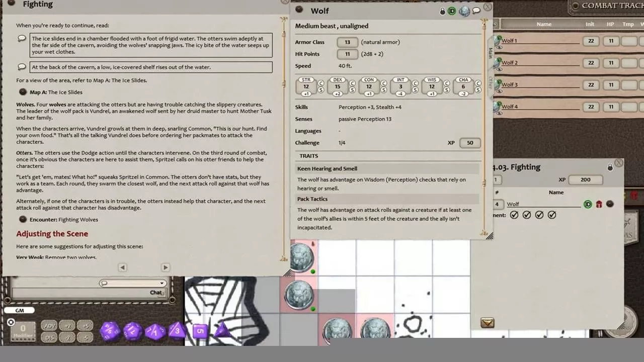
Task: Toggle the first placement checkmark in encounter
Action: click(x=514, y=215)
